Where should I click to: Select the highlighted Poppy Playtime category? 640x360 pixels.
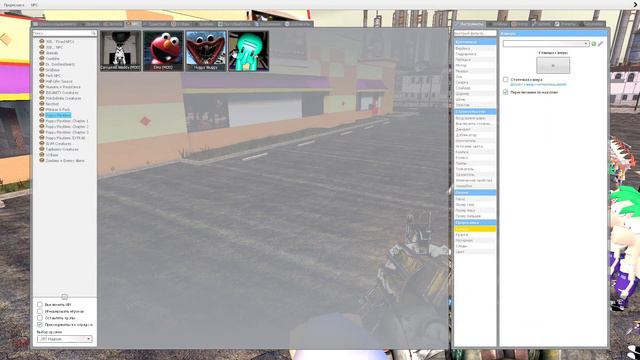(x=58, y=115)
